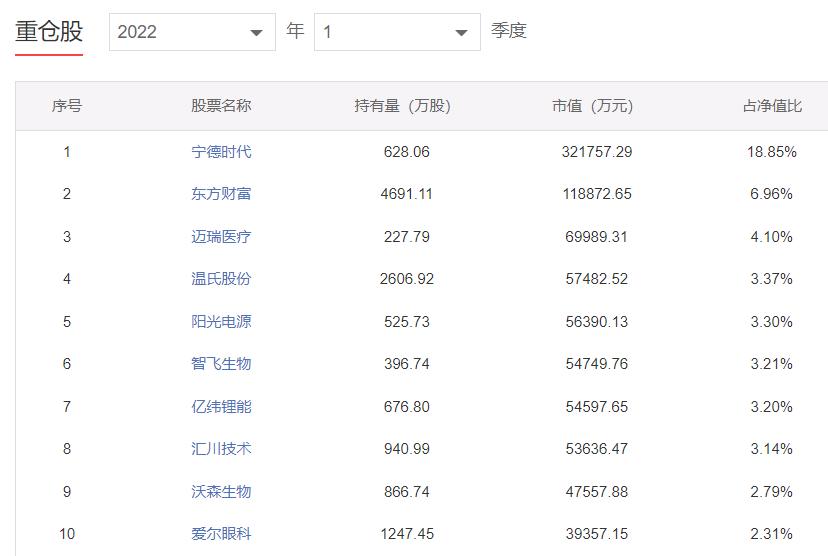Click the 占净值比 column header

(x=772, y=106)
